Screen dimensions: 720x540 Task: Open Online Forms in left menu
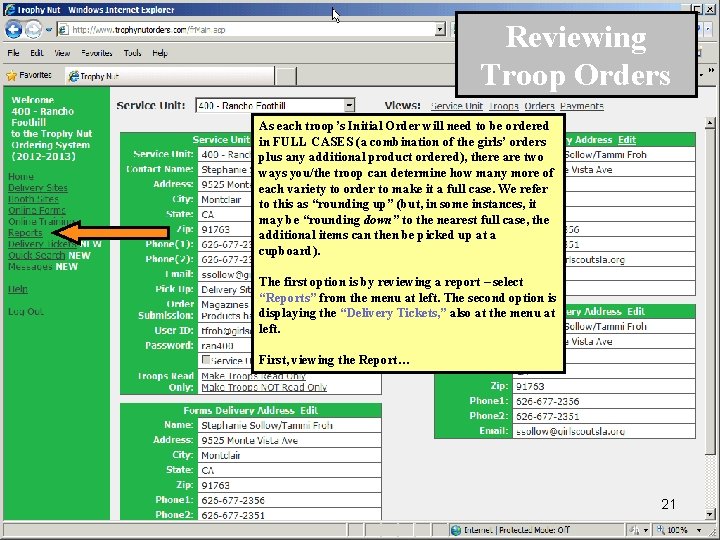coord(37,210)
